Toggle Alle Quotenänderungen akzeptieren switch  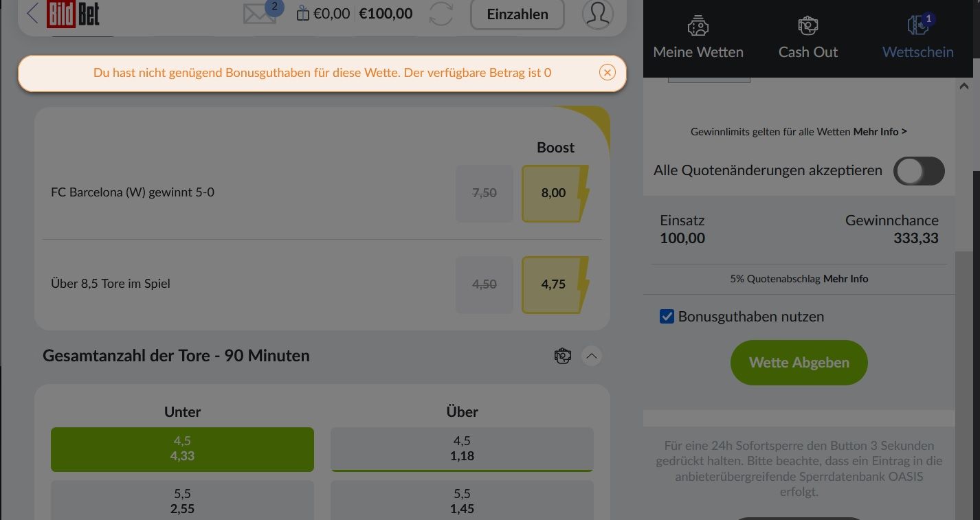click(919, 171)
